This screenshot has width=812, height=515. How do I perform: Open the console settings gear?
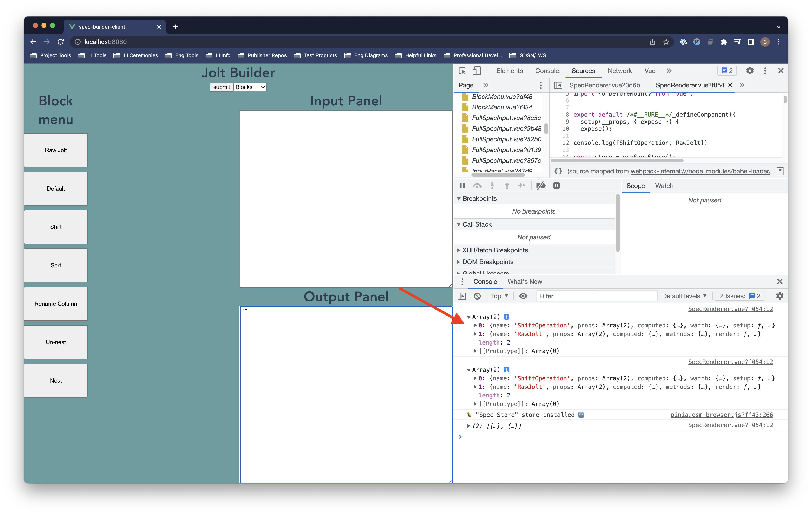point(779,296)
